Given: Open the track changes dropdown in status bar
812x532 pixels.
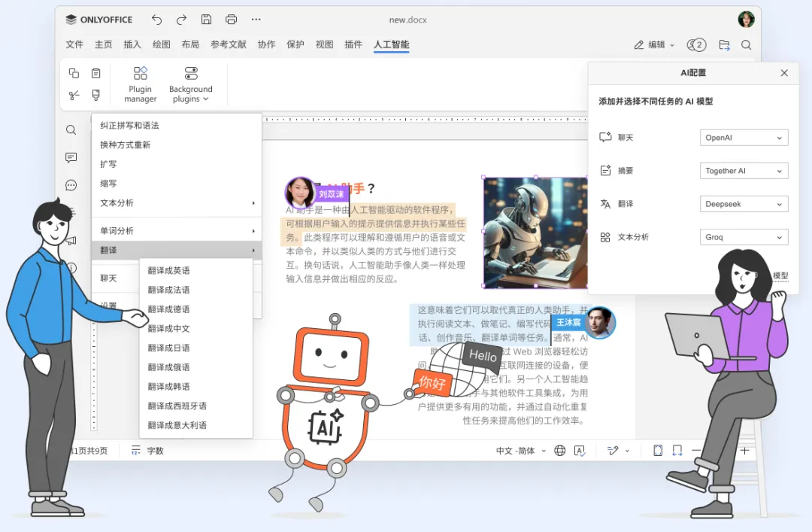Looking at the screenshot, I should pos(618,451).
